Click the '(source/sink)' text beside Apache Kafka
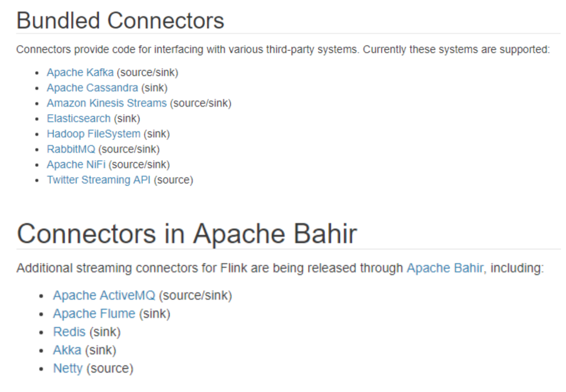Image resolution: width=566 pixels, height=392 pixels. click(148, 73)
